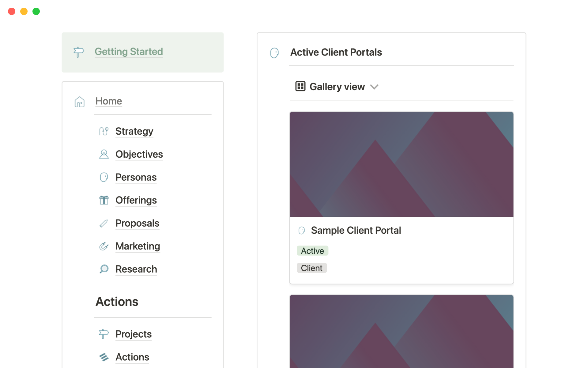The height and width of the screenshot is (368, 588).
Task: Open the first portal cover image
Action: pyautogui.click(x=401, y=164)
